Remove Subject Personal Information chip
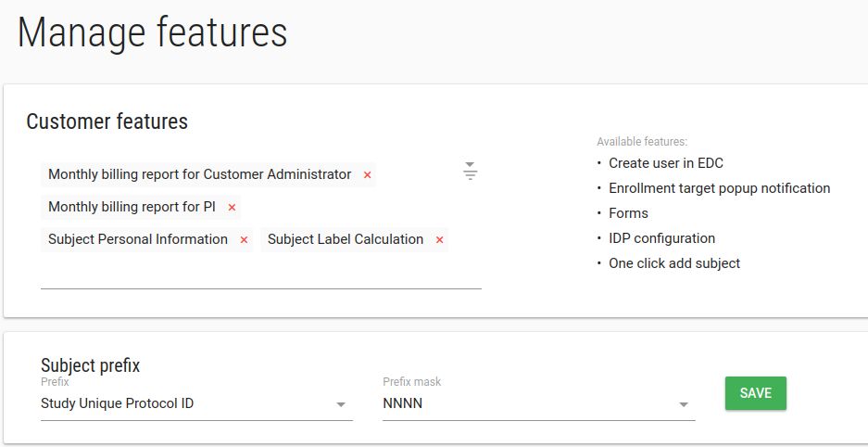868x447 pixels. 244,240
